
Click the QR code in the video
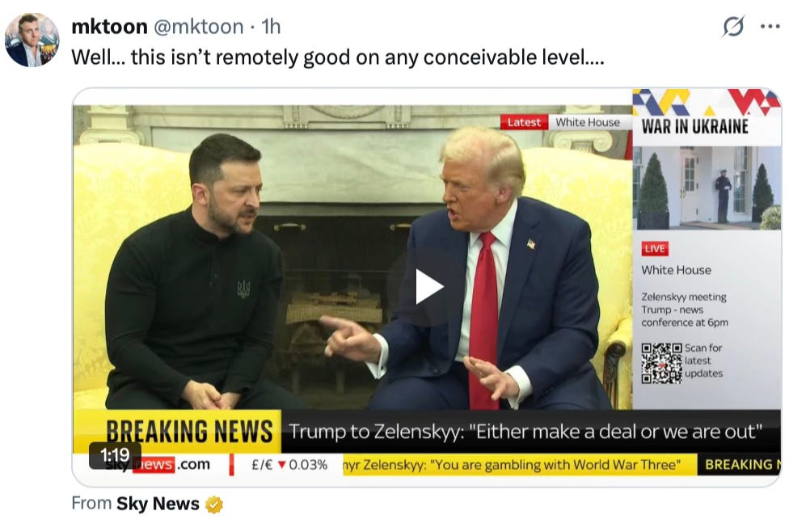pyautogui.click(x=661, y=363)
